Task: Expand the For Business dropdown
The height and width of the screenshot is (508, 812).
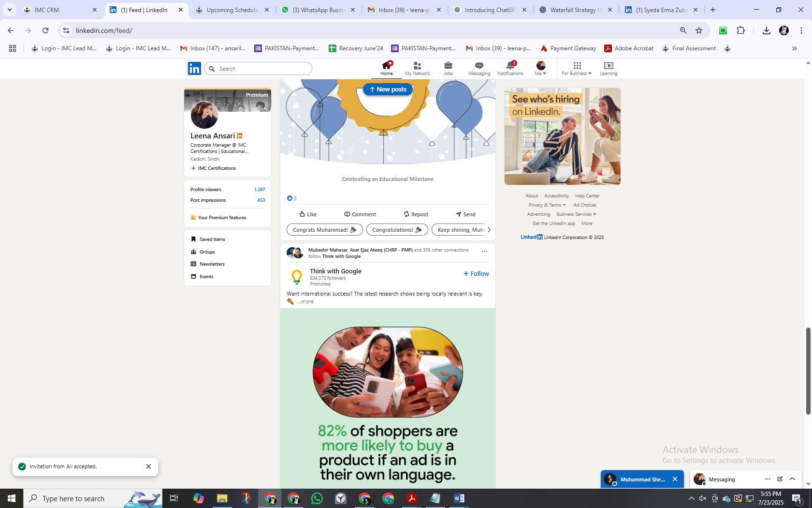Action: click(577, 68)
